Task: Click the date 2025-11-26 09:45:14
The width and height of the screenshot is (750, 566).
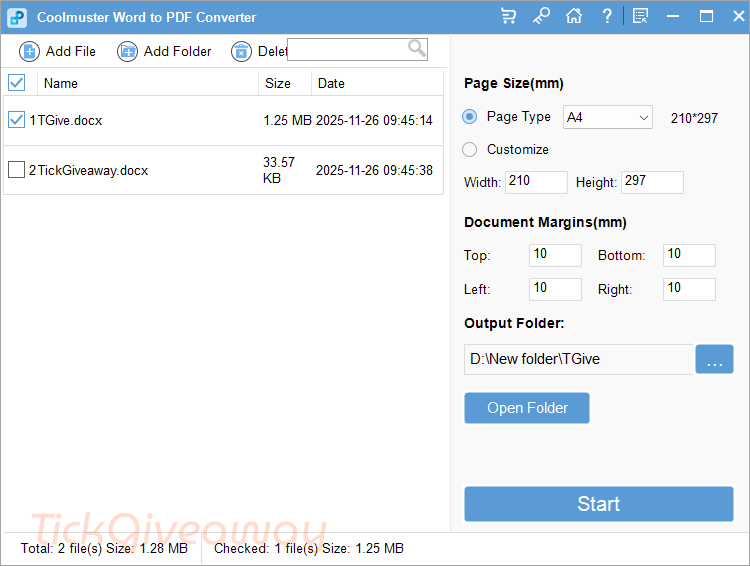Action: coord(374,120)
